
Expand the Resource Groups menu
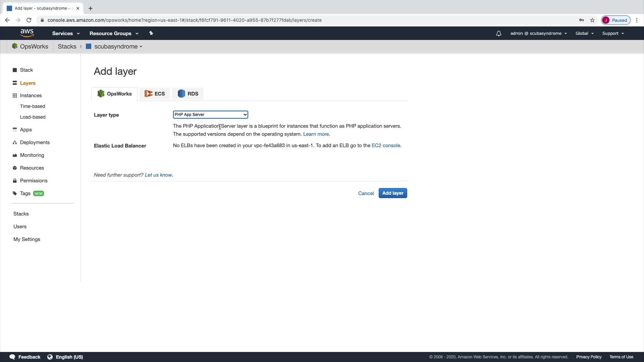[114, 33]
